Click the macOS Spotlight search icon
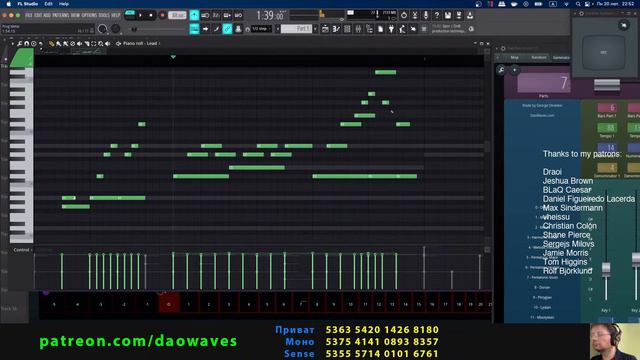640x360 pixels. (578, 4)
